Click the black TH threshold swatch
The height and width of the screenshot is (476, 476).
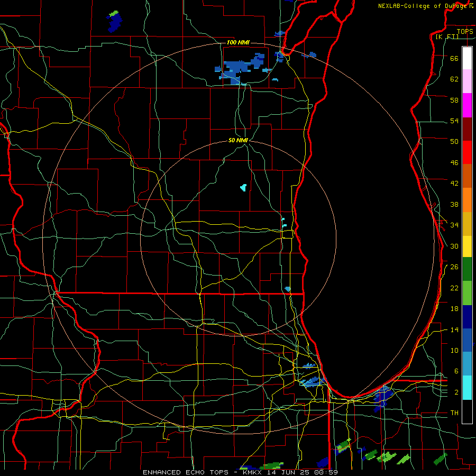tap(467, 411)
